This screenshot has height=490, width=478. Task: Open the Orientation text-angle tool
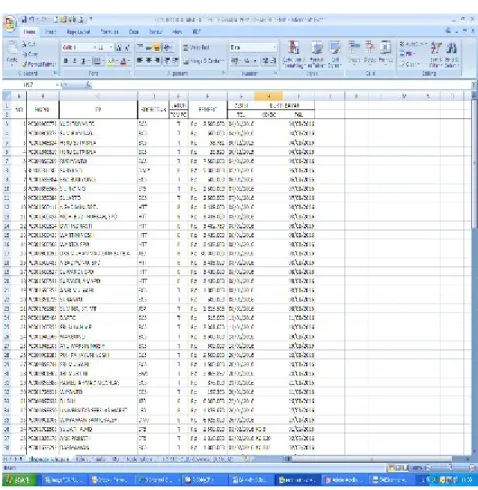[x=168, y=48]
